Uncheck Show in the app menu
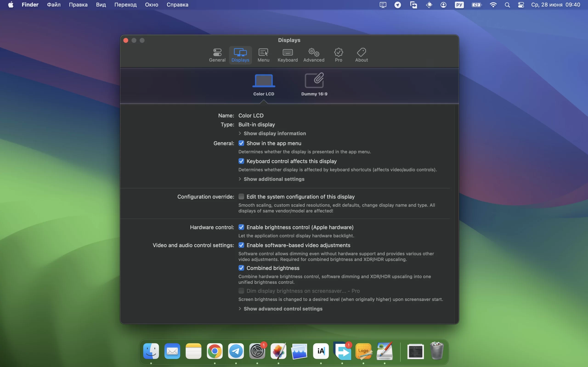Viewport: 588px width, 367px height. click(x=241, y=143)
